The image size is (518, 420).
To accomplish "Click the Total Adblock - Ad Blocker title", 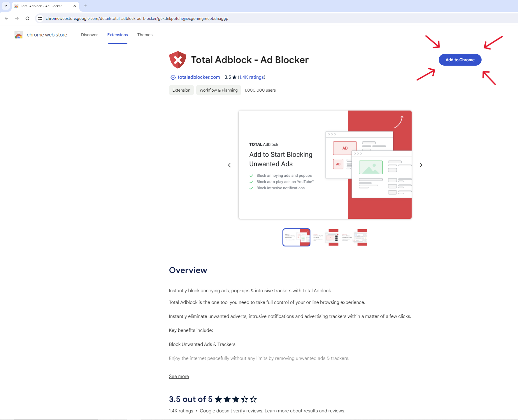I will 250,60.
